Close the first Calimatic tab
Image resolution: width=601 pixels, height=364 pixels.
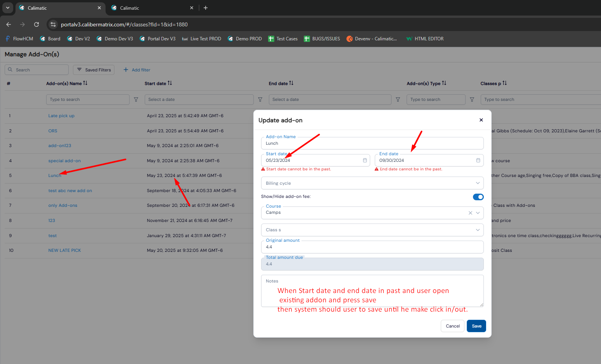[x=99, y=8]
